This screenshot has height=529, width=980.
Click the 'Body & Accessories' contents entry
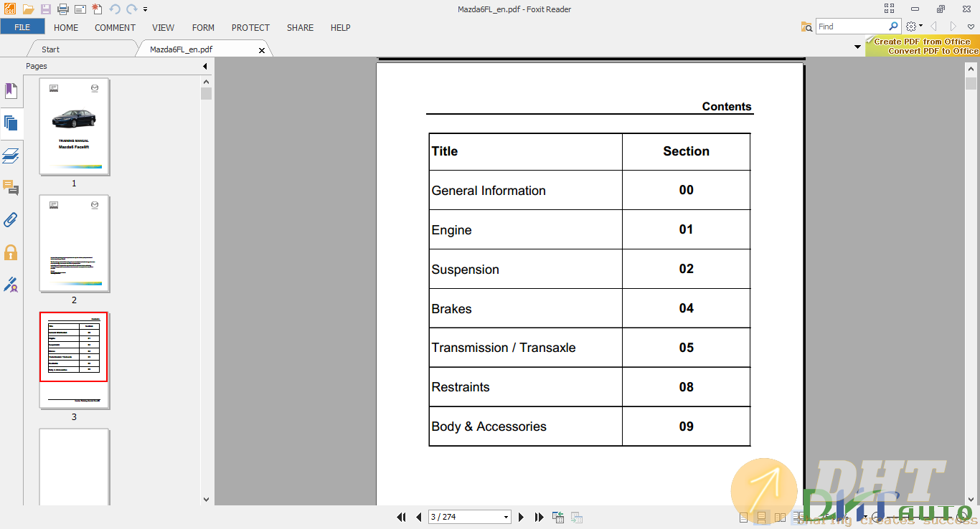click(489, 426)
